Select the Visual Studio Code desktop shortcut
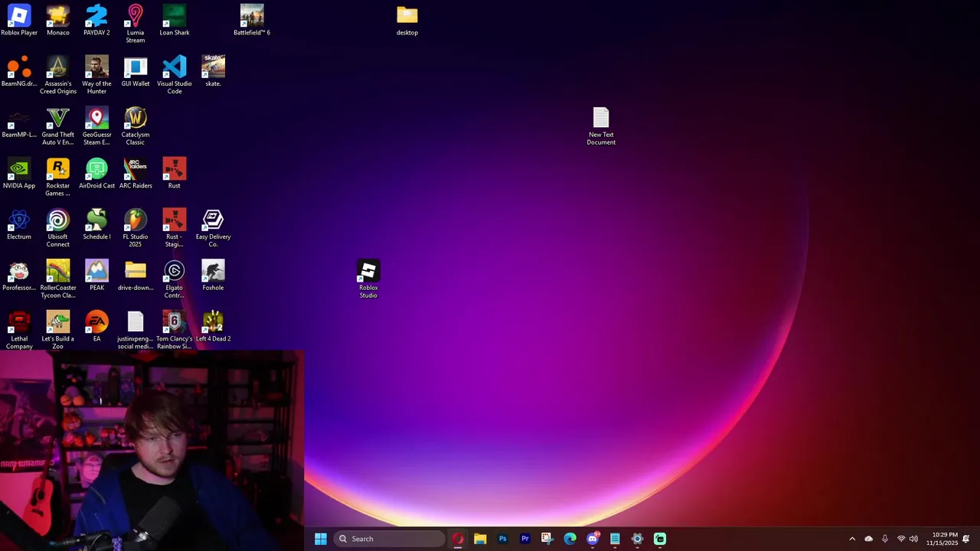980x551 pixels. tap(175, 75)
